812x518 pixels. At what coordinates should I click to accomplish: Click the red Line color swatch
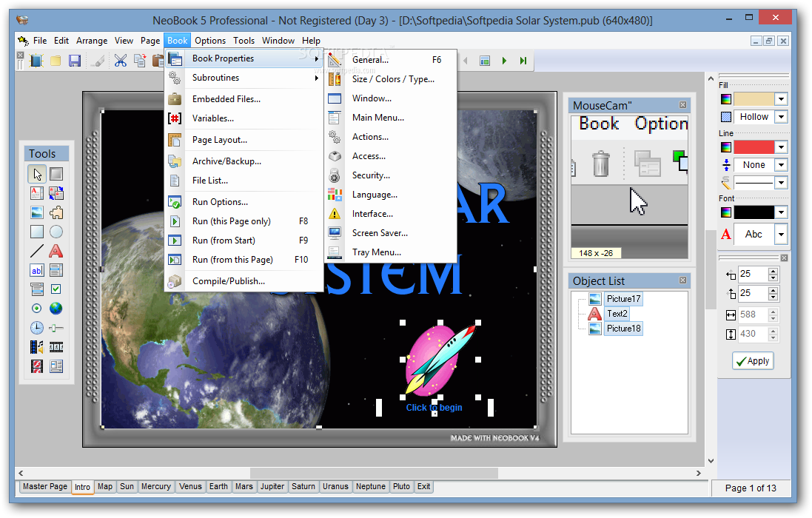coord(754,147)
